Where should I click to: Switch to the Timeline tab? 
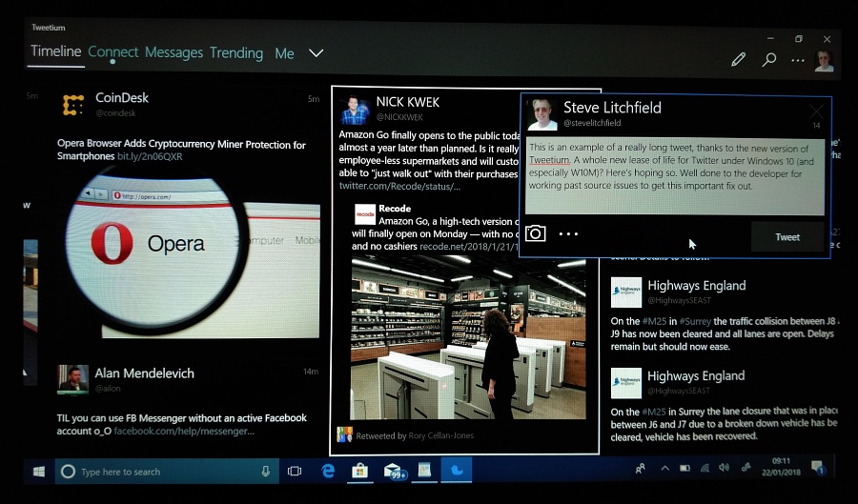56,51
